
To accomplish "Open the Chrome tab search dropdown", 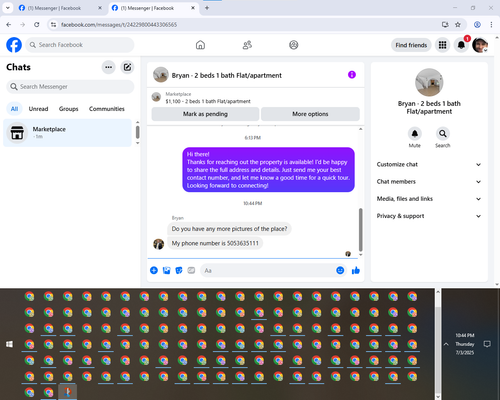I will tap(7, 8).
